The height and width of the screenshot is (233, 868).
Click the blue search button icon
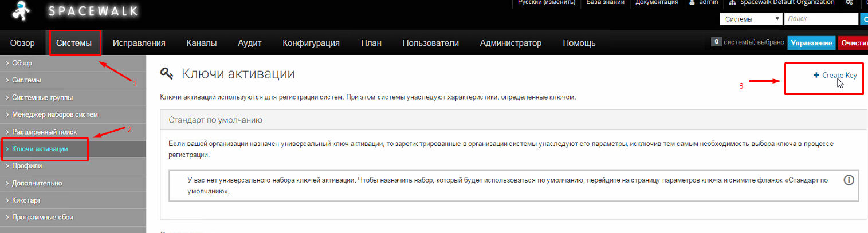click(863, 19)
